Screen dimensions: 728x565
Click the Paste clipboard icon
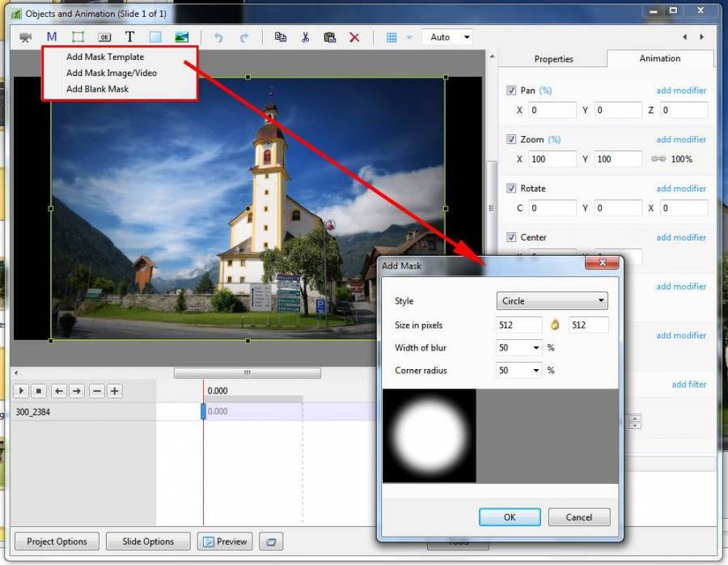(329, 37)
